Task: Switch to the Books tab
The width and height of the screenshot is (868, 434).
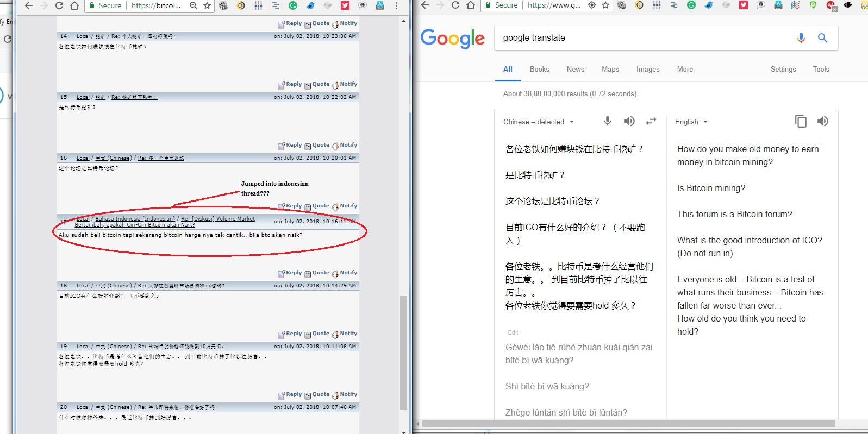Action: (539, 69)
